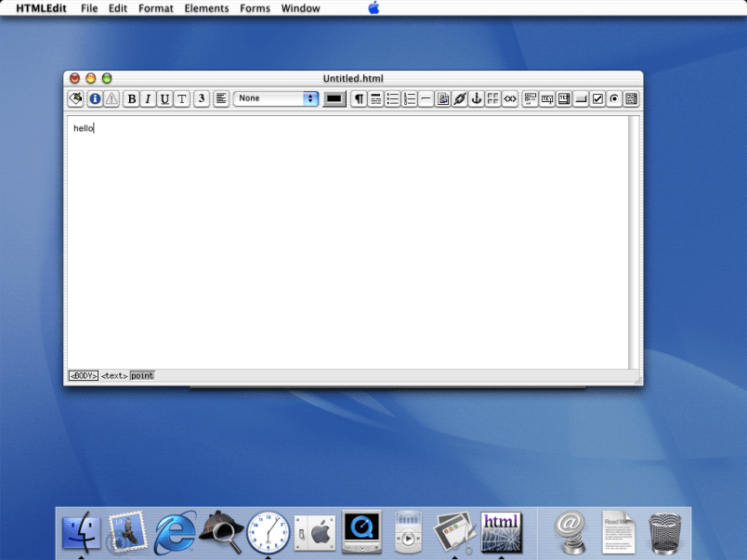
Task: Click the paragraph mark icon
Action: point(359,98)
